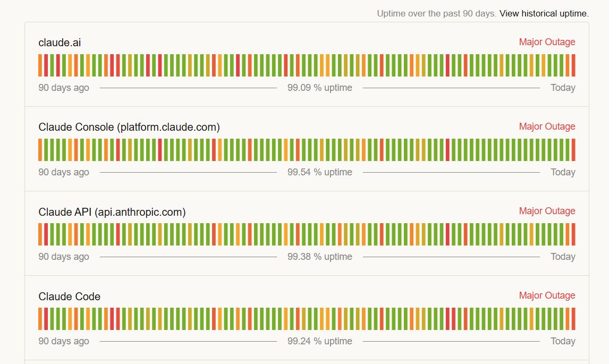Click 'Today' label under claude.ai chart
Image resolution: width=609 pixels, height=364 pixels.
(x=563, y=88)
